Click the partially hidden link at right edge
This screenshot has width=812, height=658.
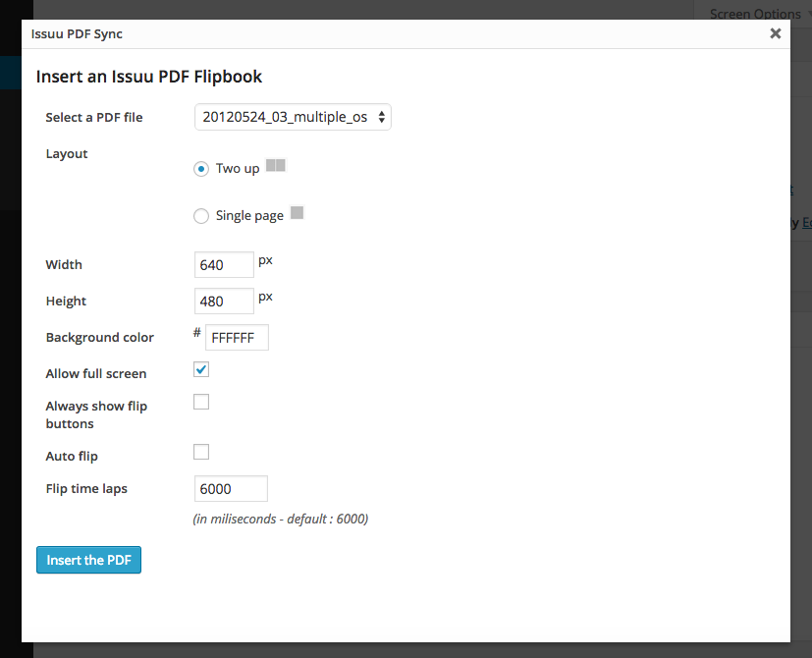(807, 223)
